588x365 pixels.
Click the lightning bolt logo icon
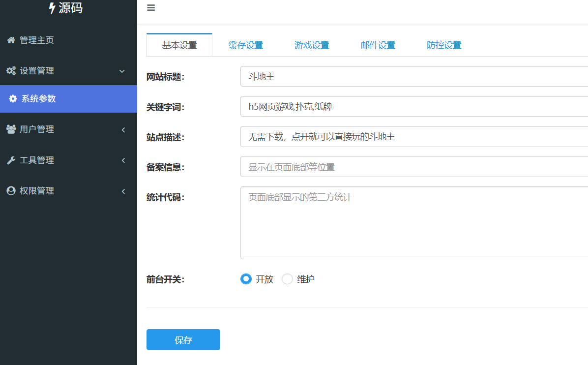(52, 8)
